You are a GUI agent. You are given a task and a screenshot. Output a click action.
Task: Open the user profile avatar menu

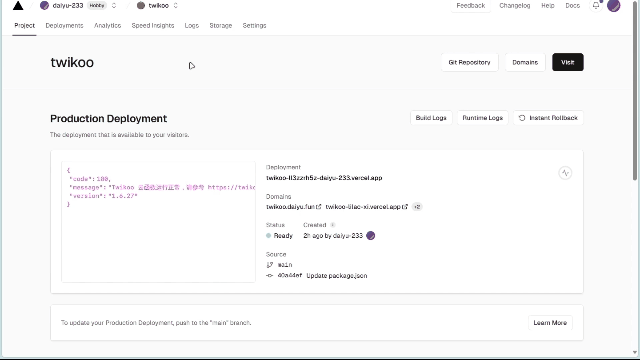tap(613, 5)
